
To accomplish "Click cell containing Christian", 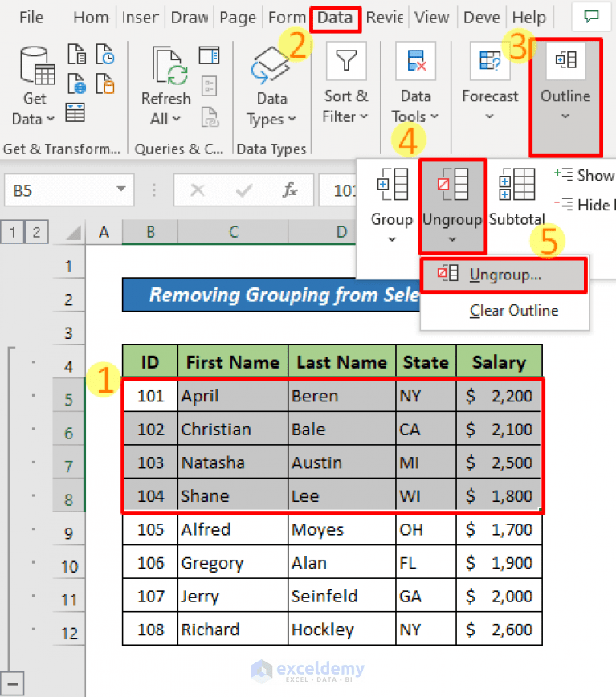I will (233, 429).
